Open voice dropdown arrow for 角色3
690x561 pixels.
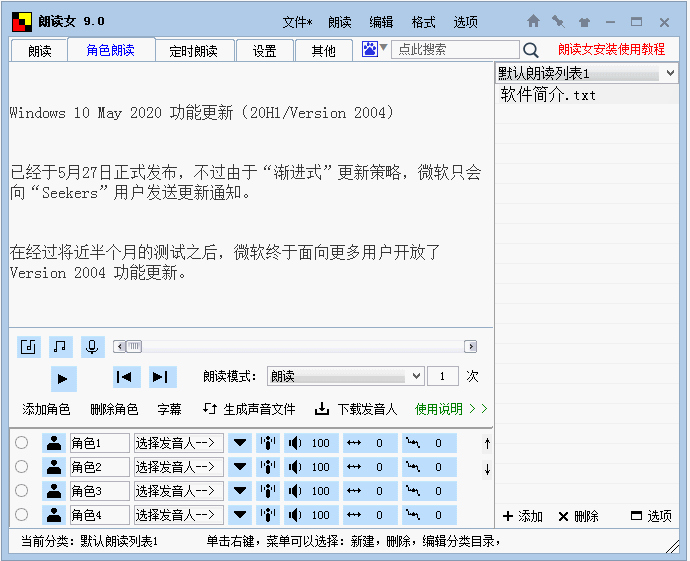tap(240, 491)
